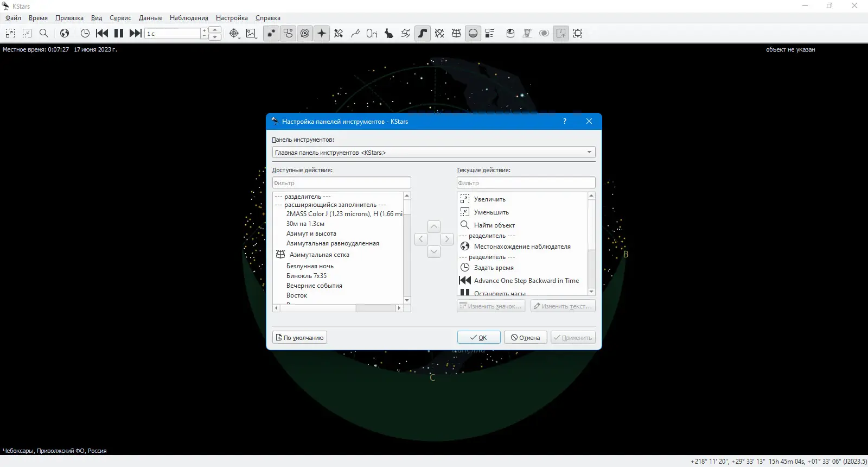Remove action using left arrow button

pos(421,239)
